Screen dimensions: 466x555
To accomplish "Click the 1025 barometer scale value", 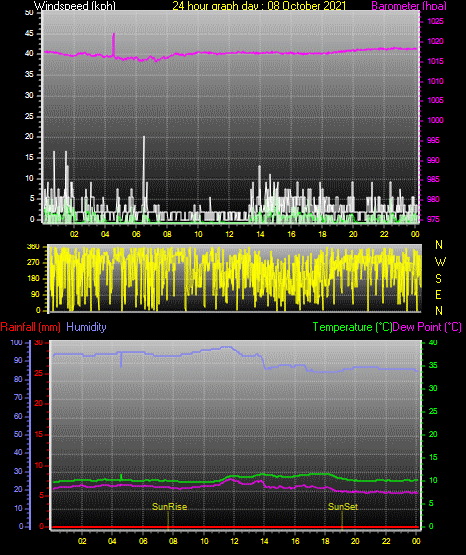I will [x=435, y=22].
